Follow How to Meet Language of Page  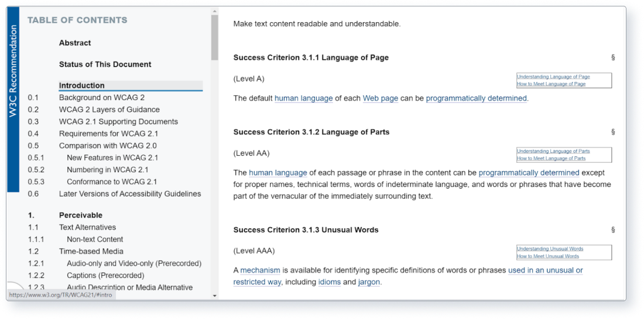551,84
